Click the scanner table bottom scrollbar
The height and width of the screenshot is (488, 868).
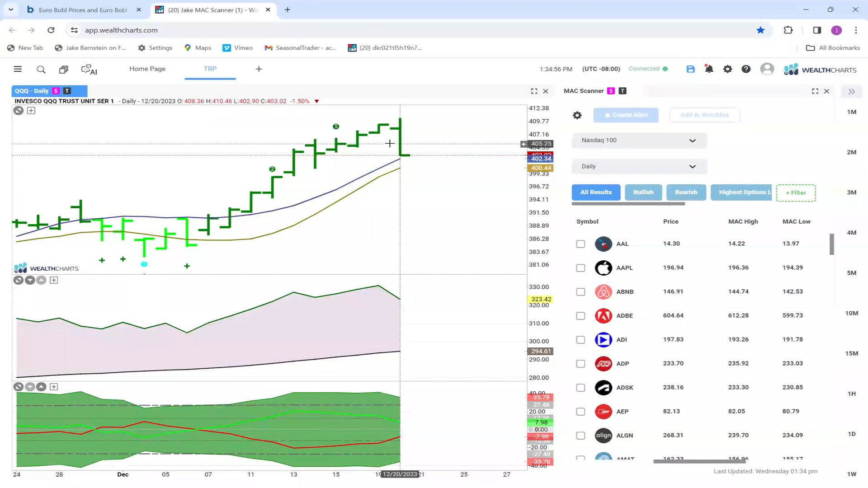[699, 461]
